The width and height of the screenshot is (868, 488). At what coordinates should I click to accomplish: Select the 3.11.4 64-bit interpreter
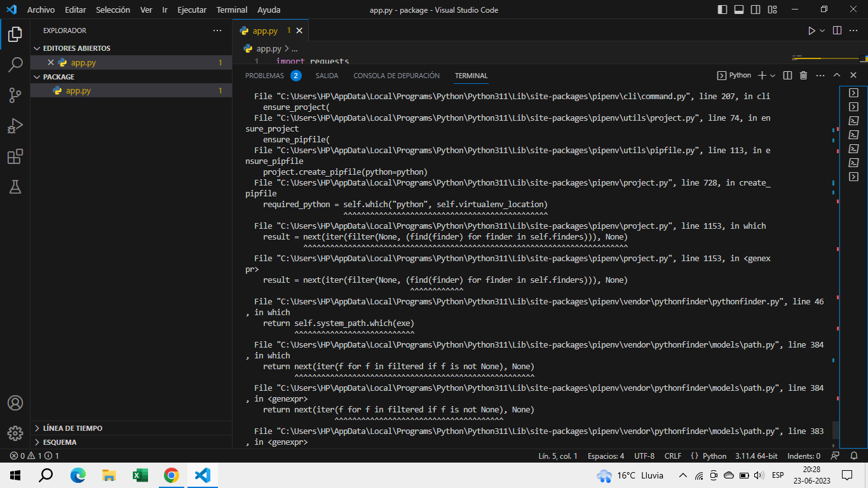pos(756,456)
